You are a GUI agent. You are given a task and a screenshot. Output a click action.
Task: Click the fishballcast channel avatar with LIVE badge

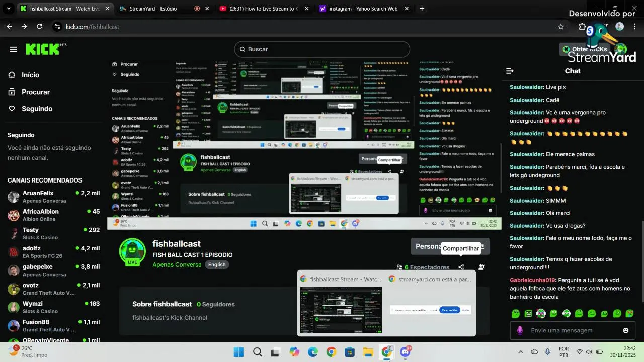132,252
